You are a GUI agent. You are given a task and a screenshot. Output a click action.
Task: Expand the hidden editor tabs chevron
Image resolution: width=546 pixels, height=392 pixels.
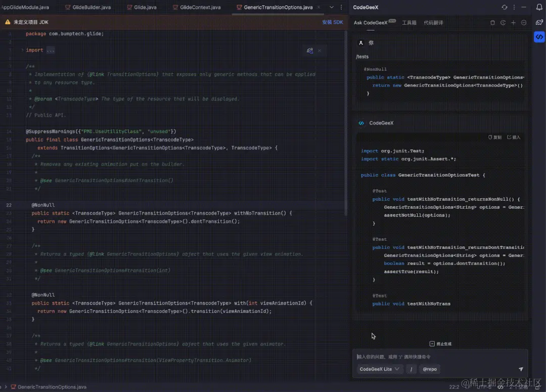[332, 7]
